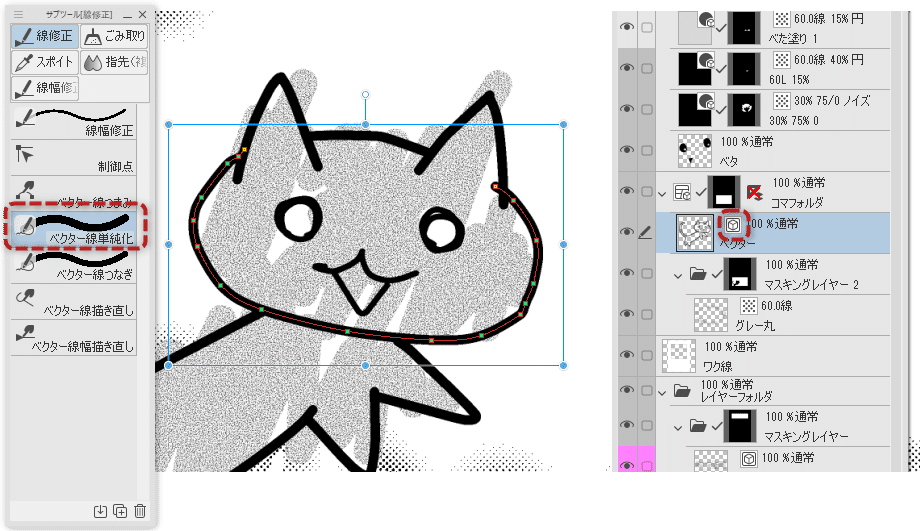Click the ベタ layer thumbnail

695,150
